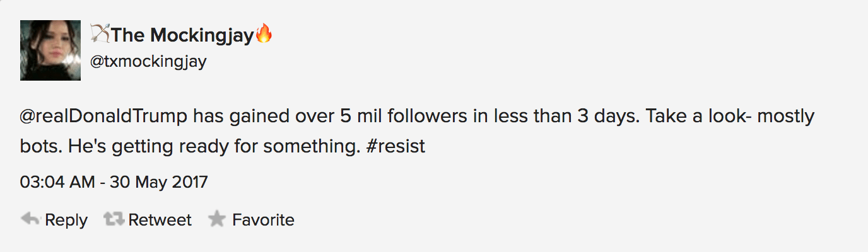Click the fire emoji after The Mockingjay
The width and height of the screenshot is (868, 252).
click(264, 34)
